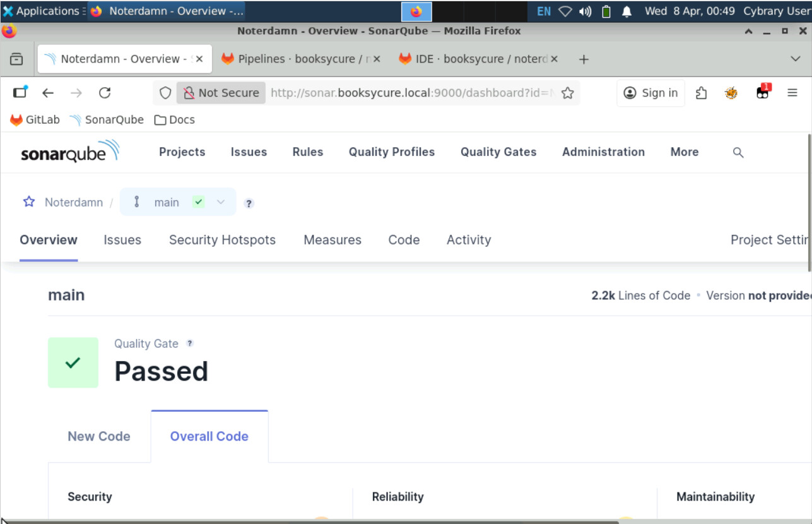Open the Firefox extensions puzzle icon
Screen dimensions: 812x524
click(x=701, y=93)
